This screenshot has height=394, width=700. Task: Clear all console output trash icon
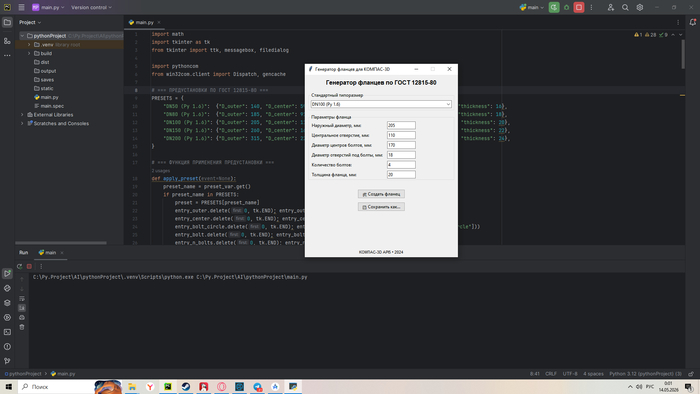pos(22,327)
